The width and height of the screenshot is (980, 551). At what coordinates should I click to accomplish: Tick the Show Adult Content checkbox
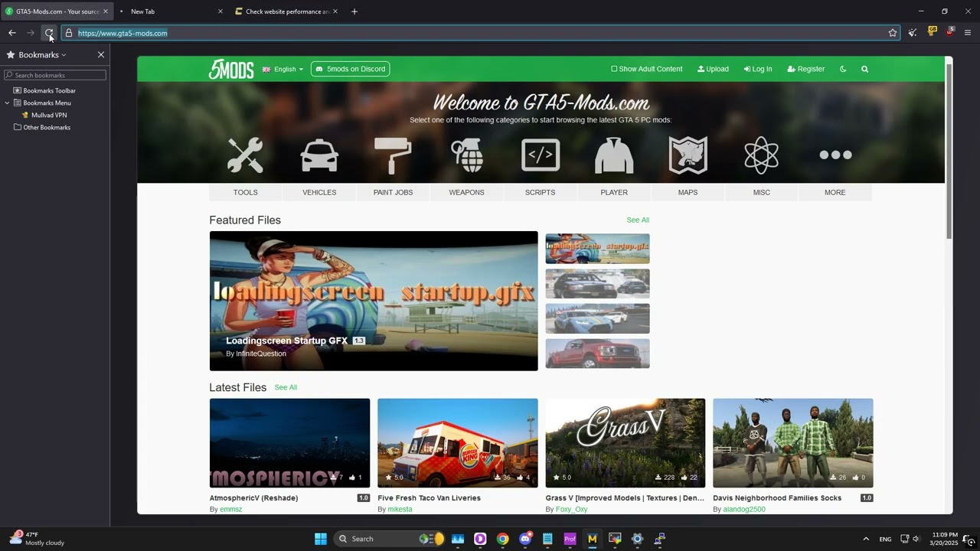click(x=614, y=69)
